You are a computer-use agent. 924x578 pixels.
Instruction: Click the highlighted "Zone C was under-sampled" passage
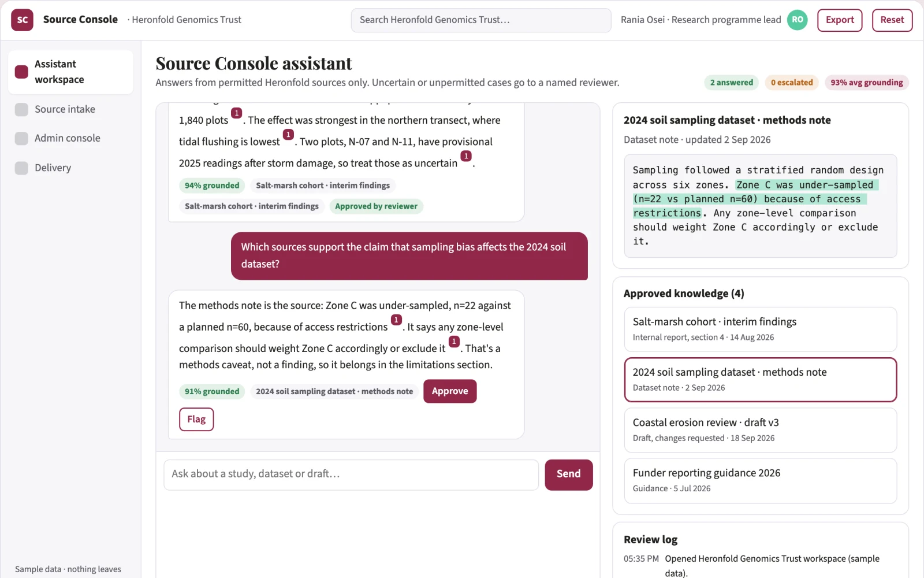pyautogui.click(x=755, y=199)
